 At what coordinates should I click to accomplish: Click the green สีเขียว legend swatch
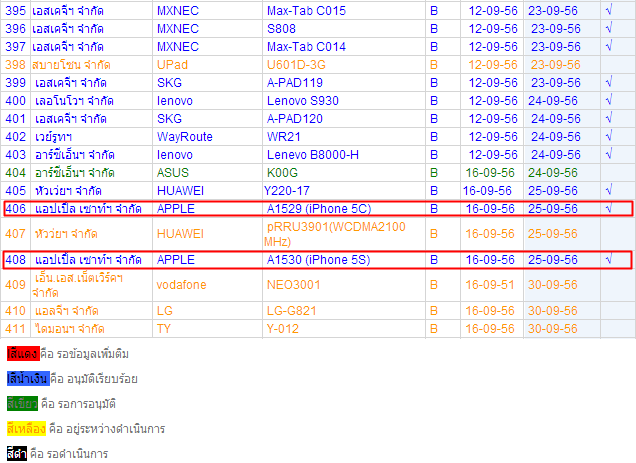(22, 404)
